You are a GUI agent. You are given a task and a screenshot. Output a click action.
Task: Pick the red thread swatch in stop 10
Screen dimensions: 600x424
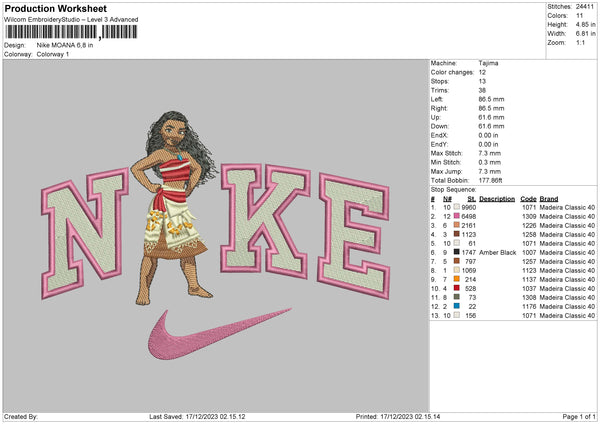[456, 288]
